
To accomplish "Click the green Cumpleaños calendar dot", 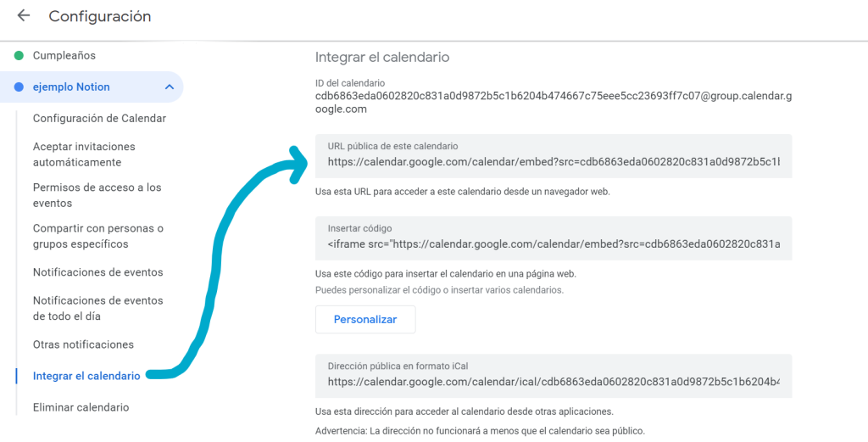I will [x=18, y=56].
